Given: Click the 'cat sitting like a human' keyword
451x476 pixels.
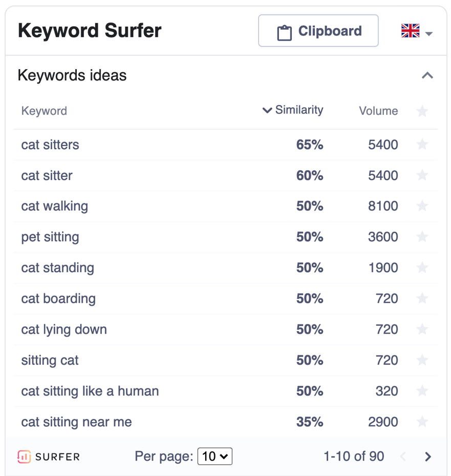Looking at the screenshot, I should [x=90, y=391].
